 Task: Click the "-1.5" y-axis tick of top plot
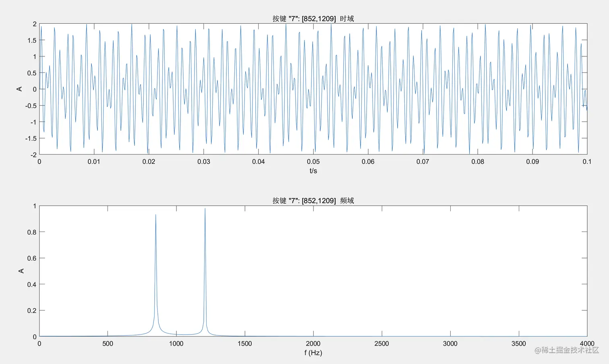31,138
